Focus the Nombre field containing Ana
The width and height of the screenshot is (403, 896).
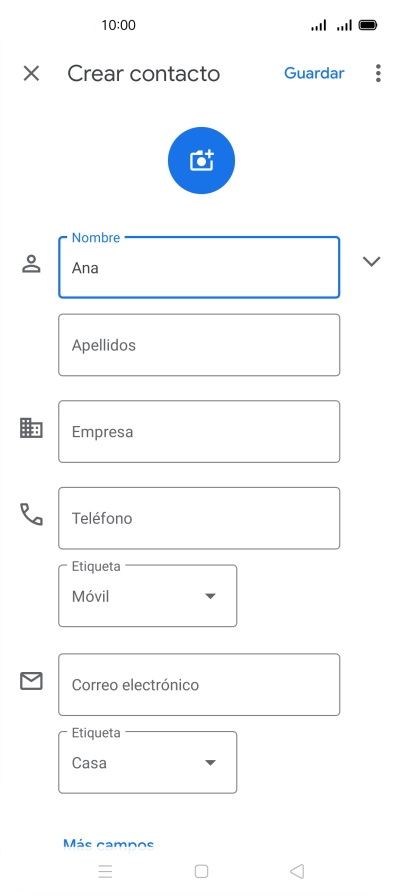click(199, 267)
